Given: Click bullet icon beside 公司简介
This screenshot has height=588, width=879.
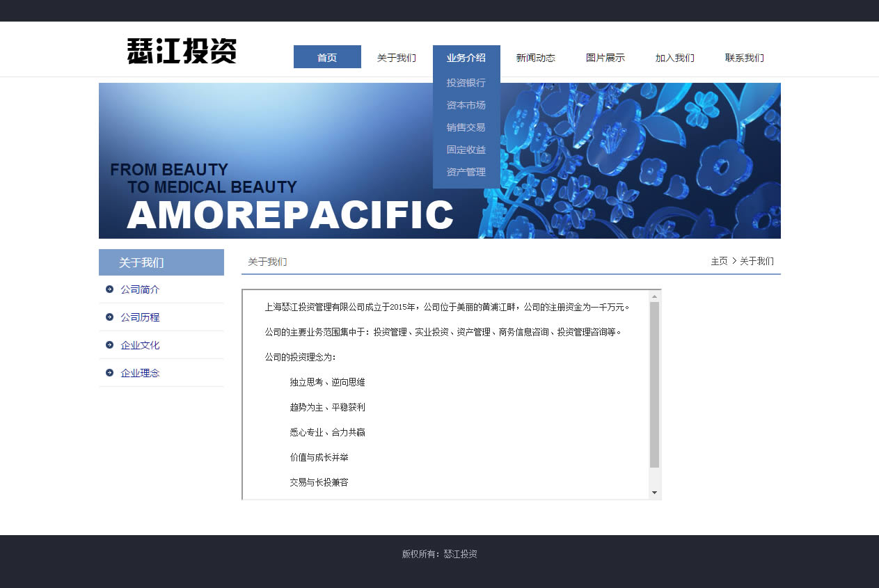Looking at the screenshot, I should 110,289.
